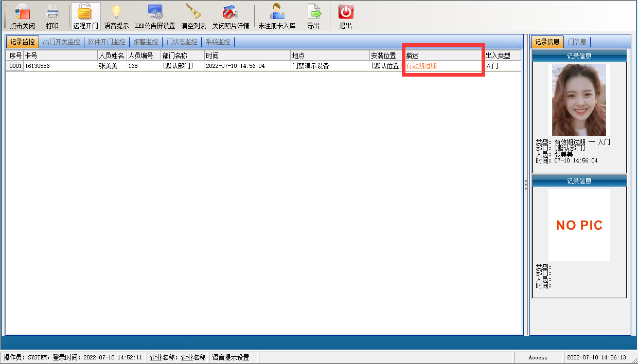Open LED公告屏设置 settings

[155, 12]
